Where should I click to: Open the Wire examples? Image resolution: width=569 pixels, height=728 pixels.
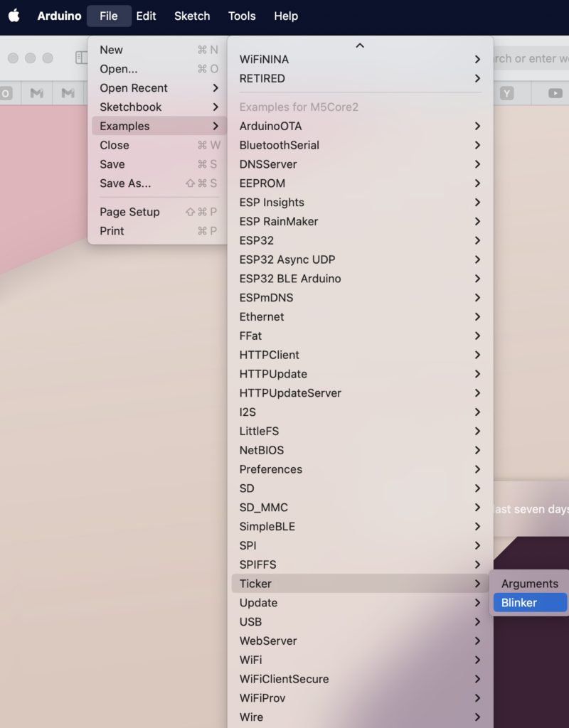(x=360, y=717)
